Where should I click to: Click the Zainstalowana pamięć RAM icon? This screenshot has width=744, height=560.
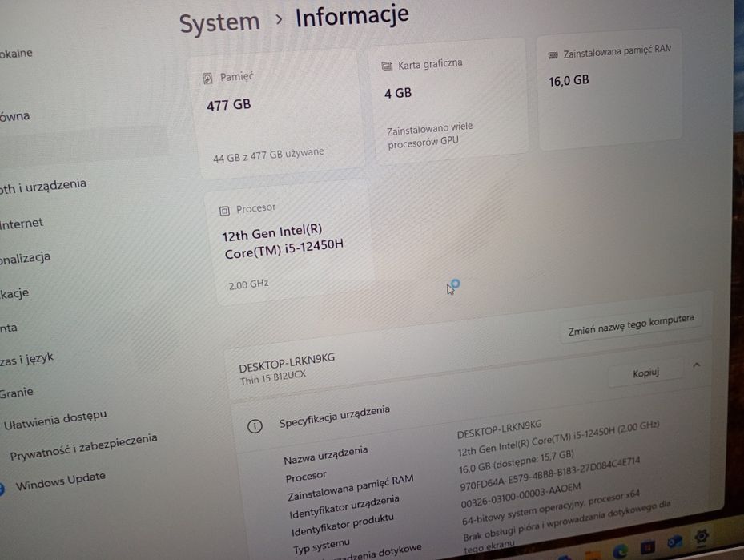coord(553,55)
